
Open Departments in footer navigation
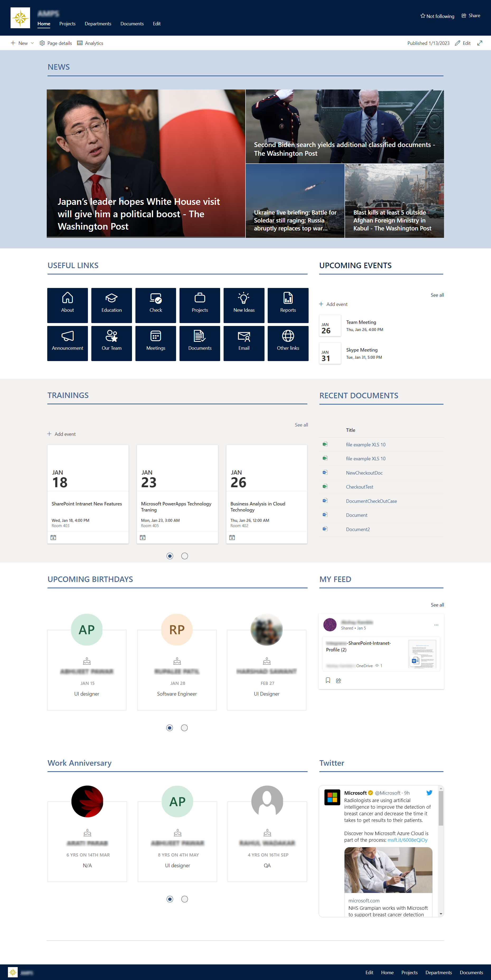(x=438, y=972)
